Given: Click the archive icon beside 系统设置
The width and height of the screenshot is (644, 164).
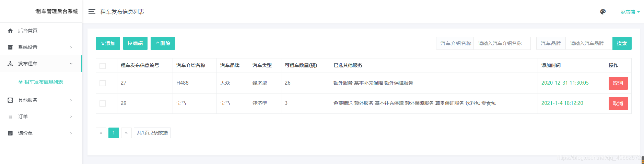Looking at the screenshot, I should (10, 47).
